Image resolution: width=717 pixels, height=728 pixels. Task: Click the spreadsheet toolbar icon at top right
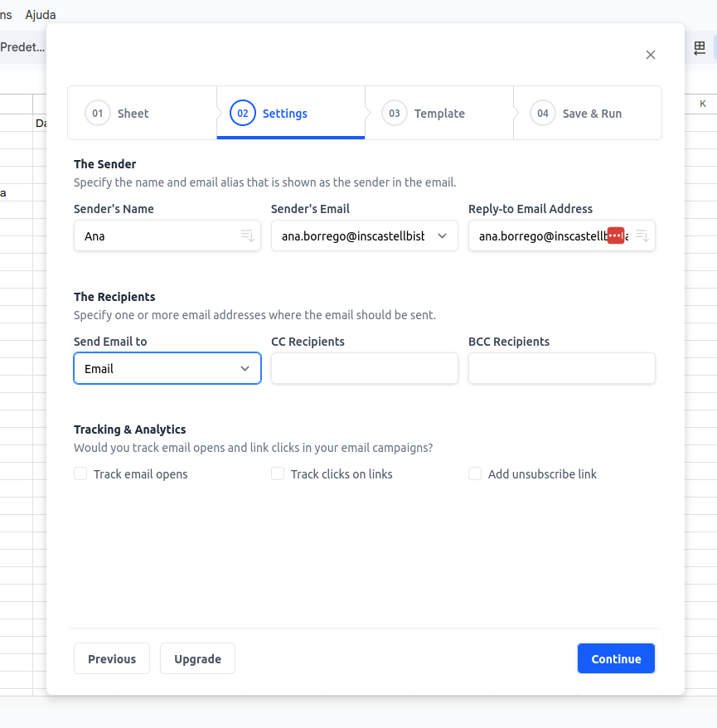pyautogui.click(x=700, y=48)
